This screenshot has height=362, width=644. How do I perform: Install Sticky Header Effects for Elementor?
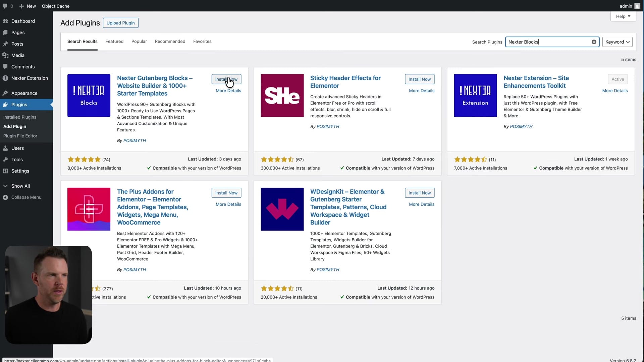(420, 79)
